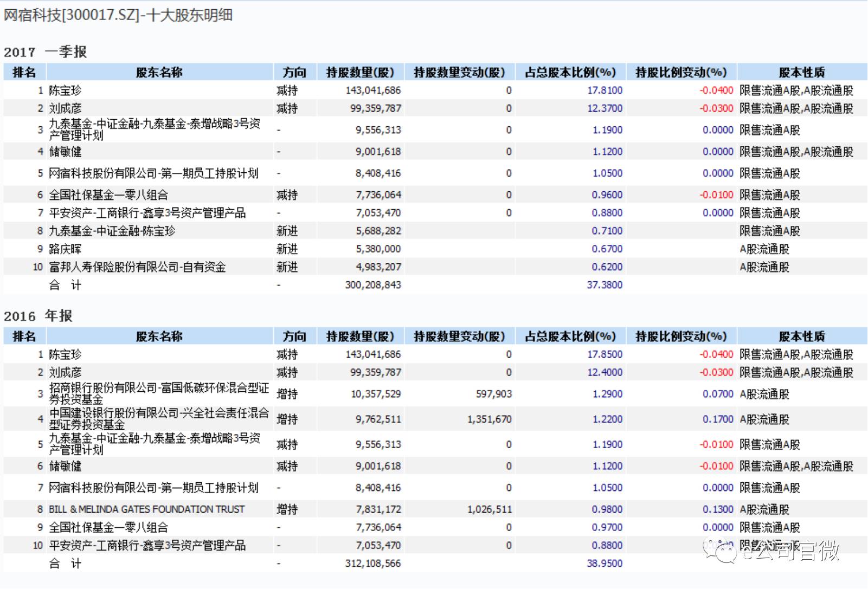Image resolution: width=868 pixels, height=589 pixels.
Task: Select the 300,208,843 total shares cell
Action: pos(373,285)
